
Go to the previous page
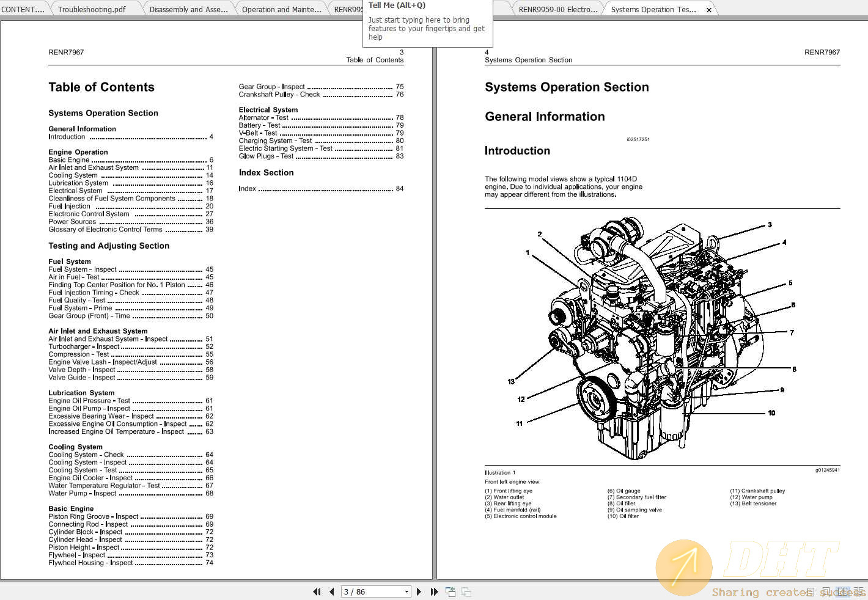tap(331, 591)
